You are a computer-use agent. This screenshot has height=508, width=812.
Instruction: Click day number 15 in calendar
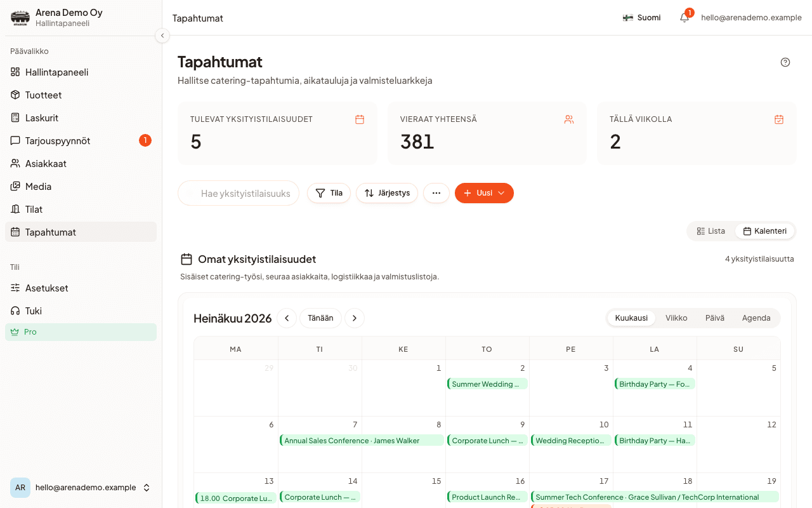(x=436, y=481)
